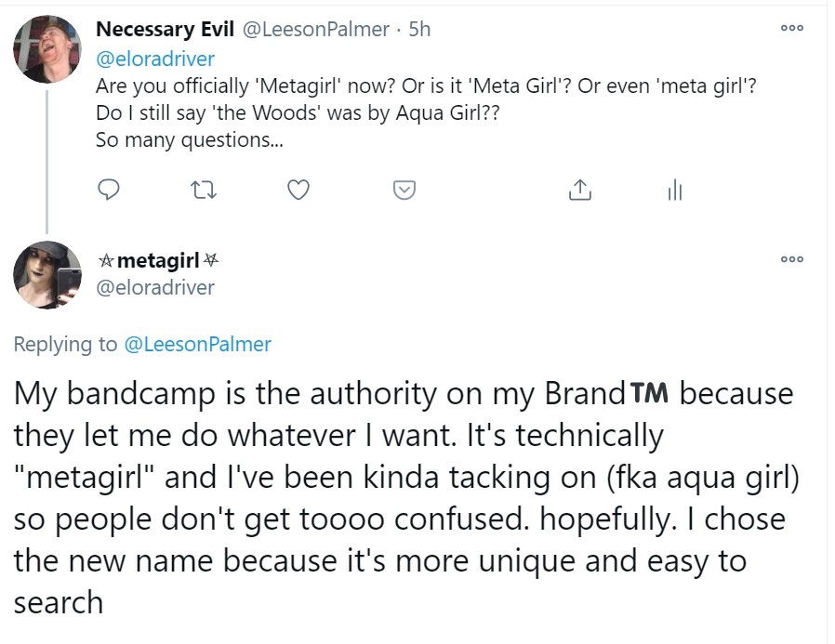This screenshot has width=835, height=644.
Task: View tweet analytics bar chart icon
Action: pyautogui.click(x=675, y=191)
